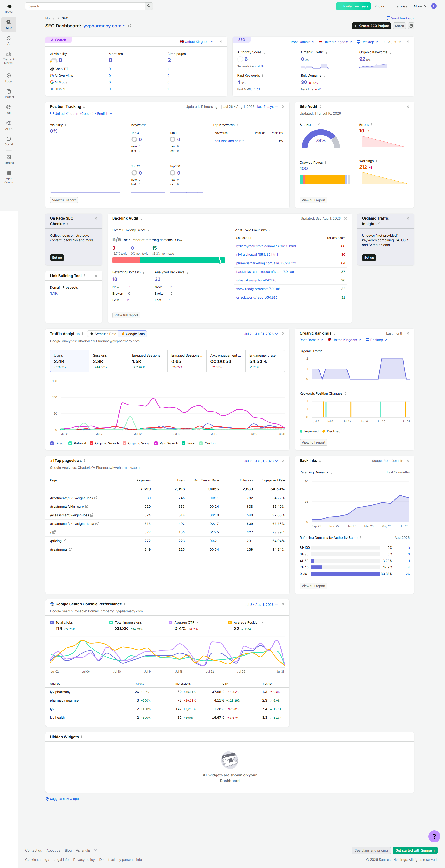445x868 pixels.
Task: Click the search magnifier button
Action: pos(149,6)
